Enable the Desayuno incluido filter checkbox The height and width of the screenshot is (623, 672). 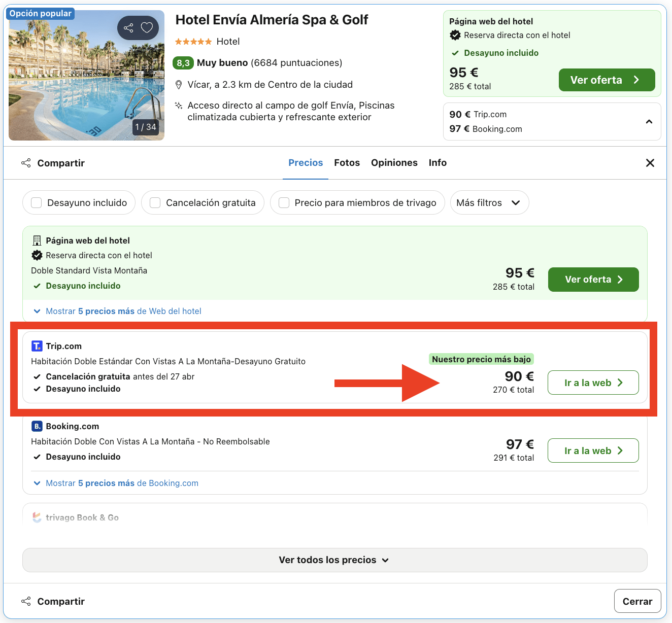pyautogui.click(x=37, y=203)
